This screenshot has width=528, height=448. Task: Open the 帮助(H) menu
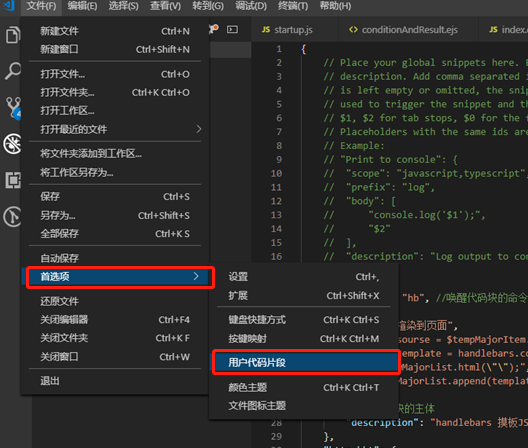coord(335,6)
